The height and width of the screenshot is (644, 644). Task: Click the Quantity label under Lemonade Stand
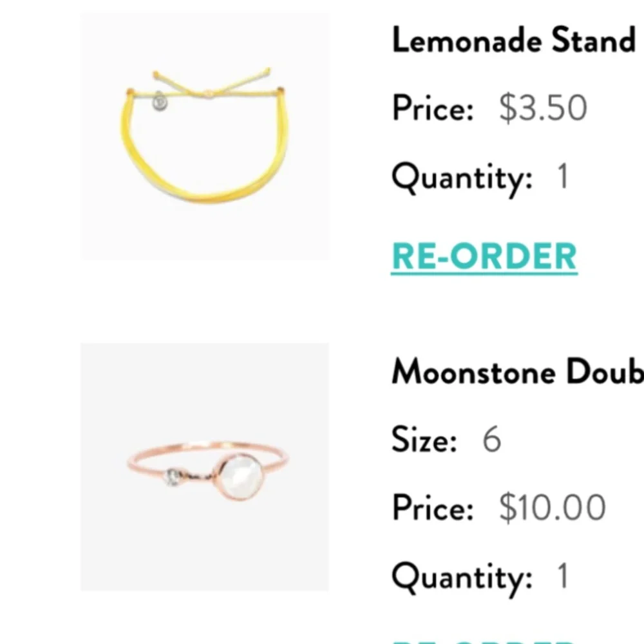tap(462, 176)
